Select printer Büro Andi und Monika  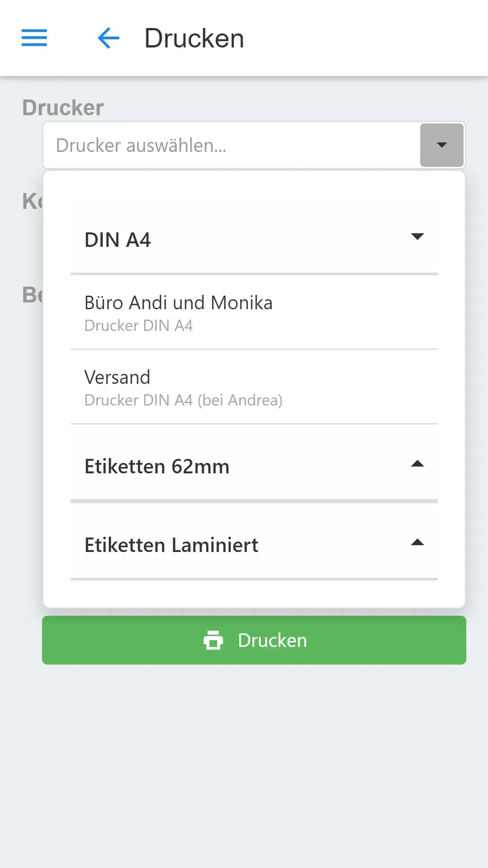tap(254, 312)
